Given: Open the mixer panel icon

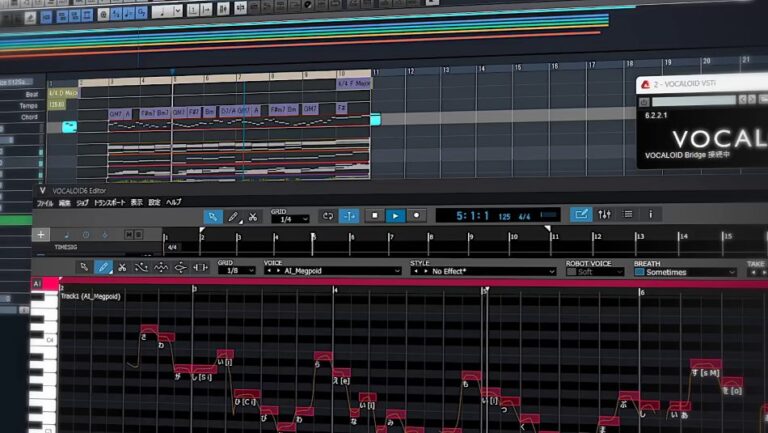Looking at the screenshot, I should click(604, 214).
